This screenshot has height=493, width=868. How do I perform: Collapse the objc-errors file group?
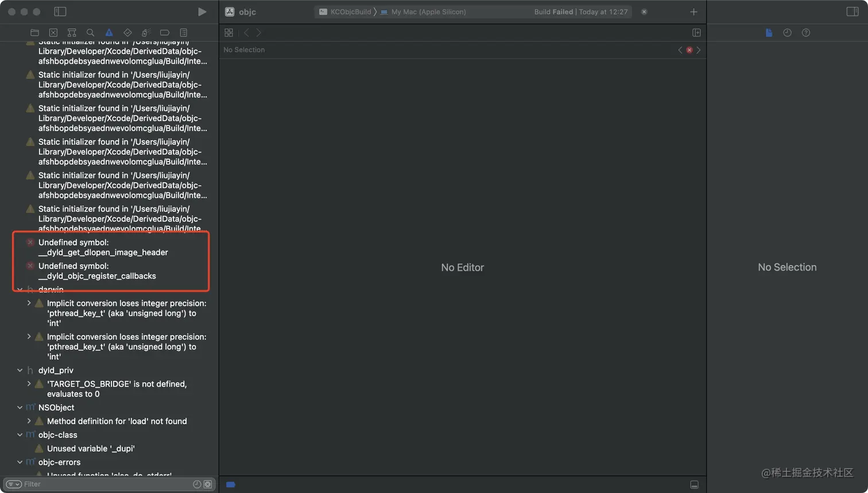coord(20,462)
